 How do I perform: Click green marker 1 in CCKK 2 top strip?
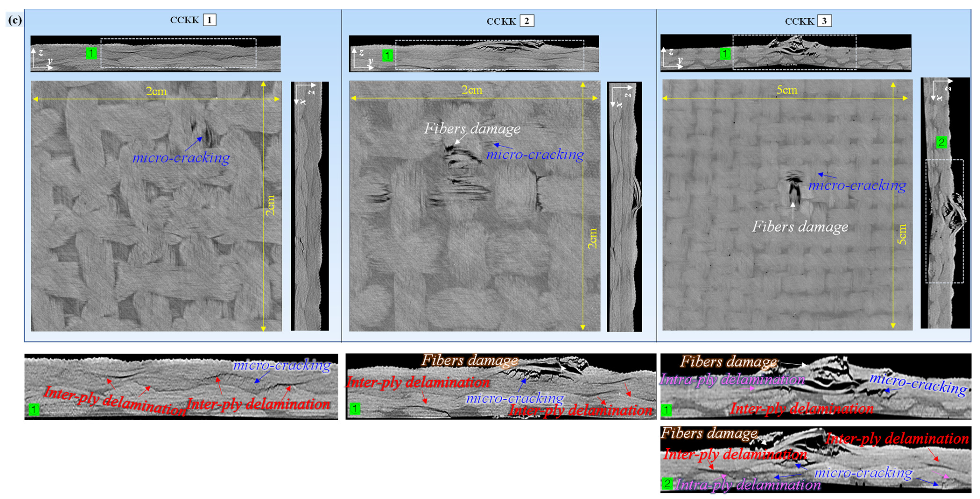point(387,56)
